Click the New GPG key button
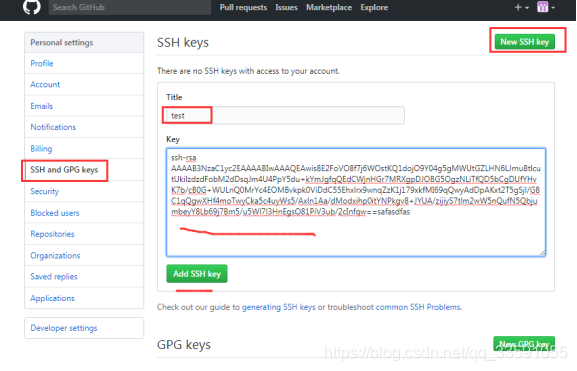 point(524,344)
